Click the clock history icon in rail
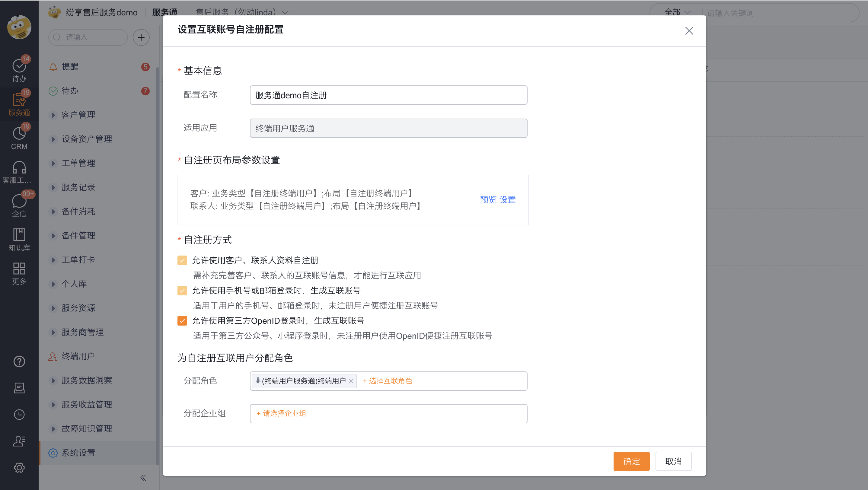868x490 pixels. pos(19,415)
